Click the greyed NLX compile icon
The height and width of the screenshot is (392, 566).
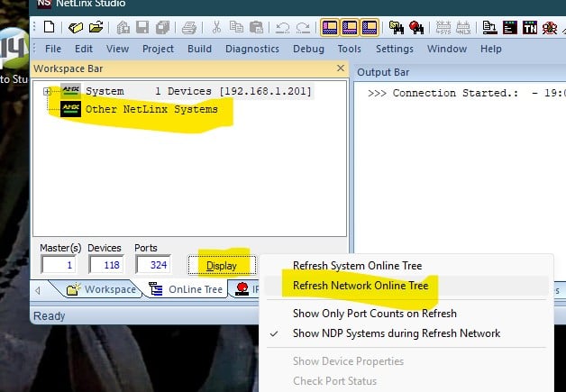(x=463, y=27)
